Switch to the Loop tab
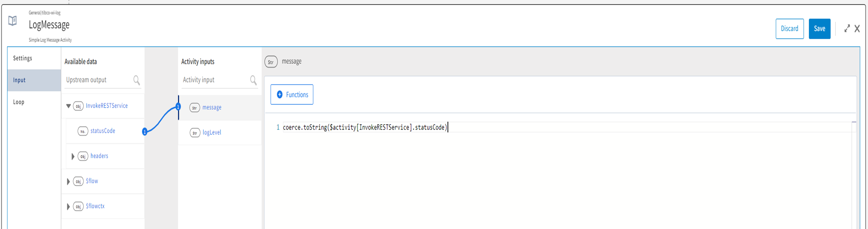 19,102
